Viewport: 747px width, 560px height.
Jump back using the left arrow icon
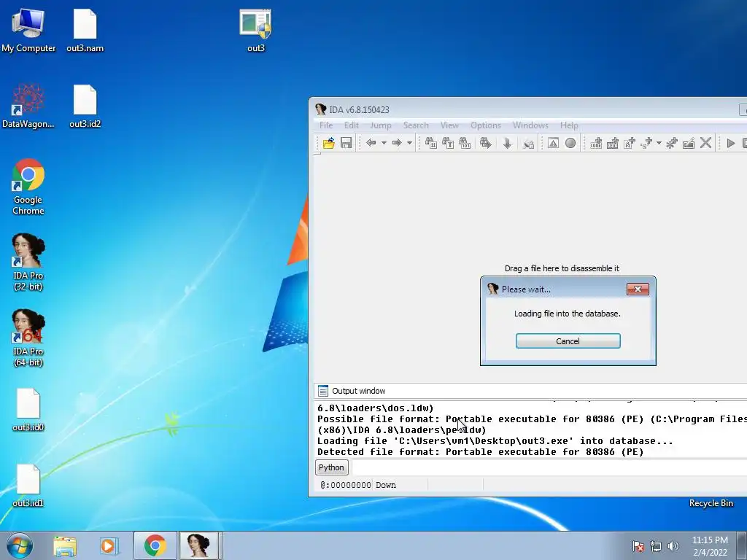coord(371,143)
